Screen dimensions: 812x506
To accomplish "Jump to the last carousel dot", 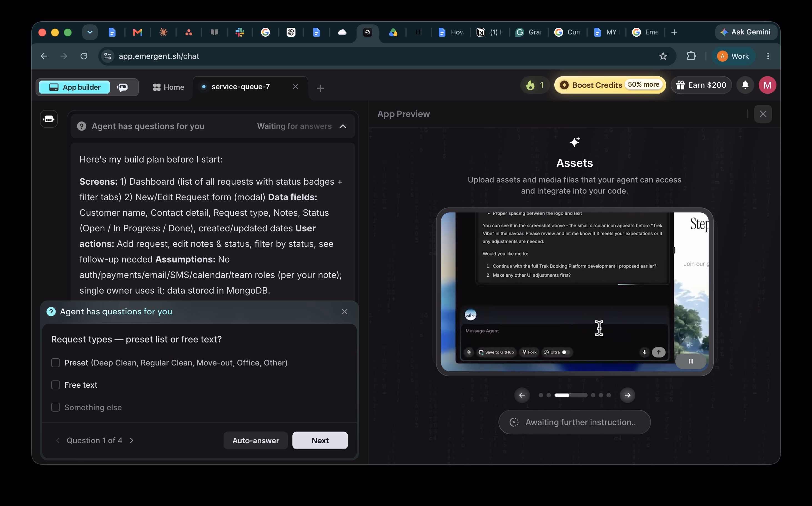I will coord(608,395).
